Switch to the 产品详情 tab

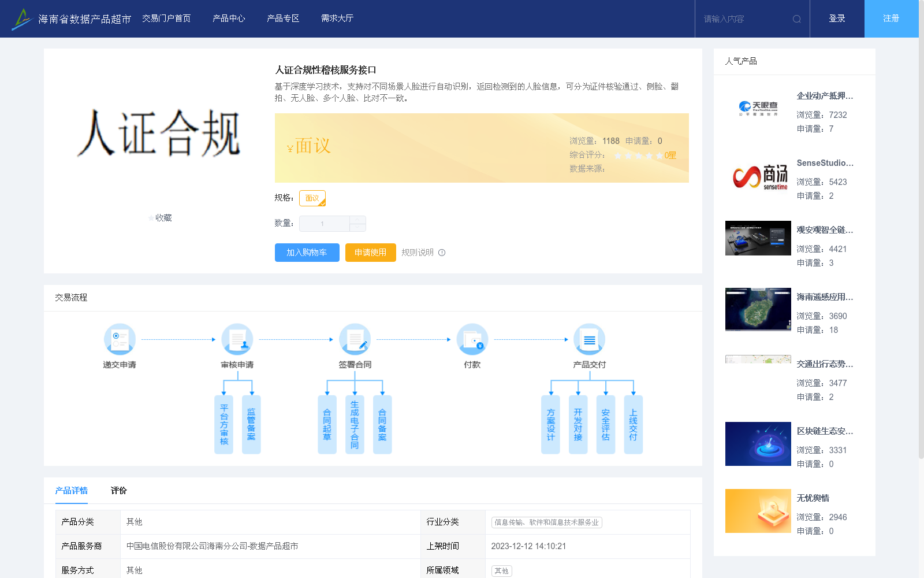click(x=72, y=491)
